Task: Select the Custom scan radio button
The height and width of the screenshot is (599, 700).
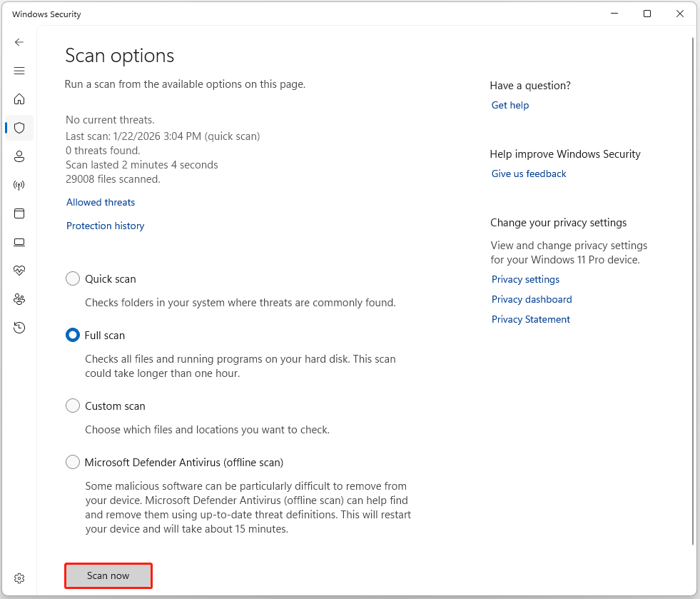Action: click(x=72, y=406)
